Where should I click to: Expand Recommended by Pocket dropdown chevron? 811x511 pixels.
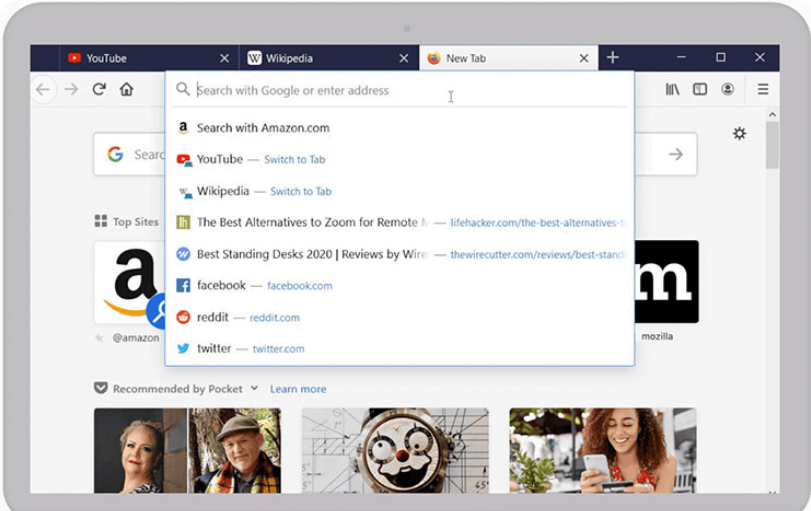[254, 388]
